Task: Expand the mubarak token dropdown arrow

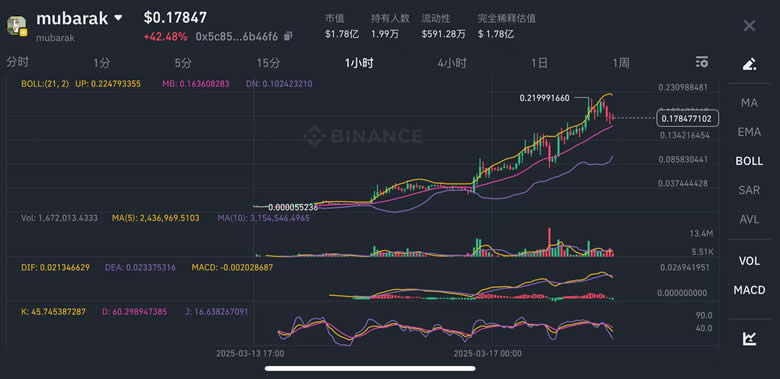Action: click(118, 18)
